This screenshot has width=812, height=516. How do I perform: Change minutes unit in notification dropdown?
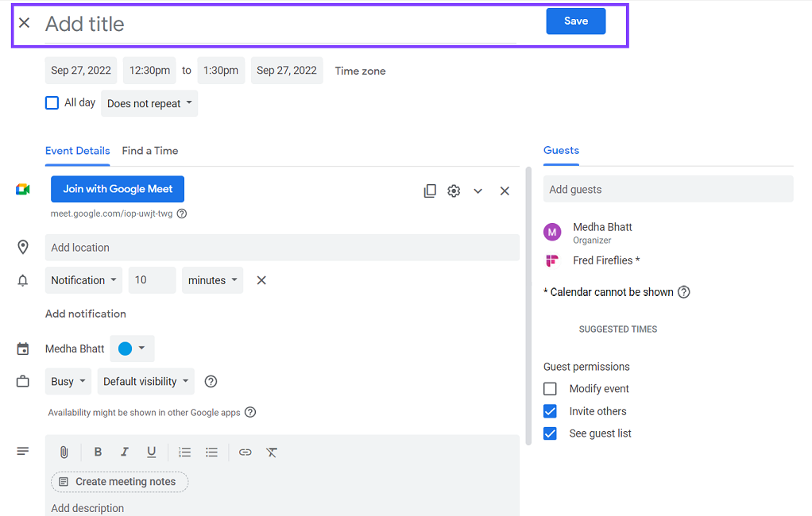click(x=212, y=279)
